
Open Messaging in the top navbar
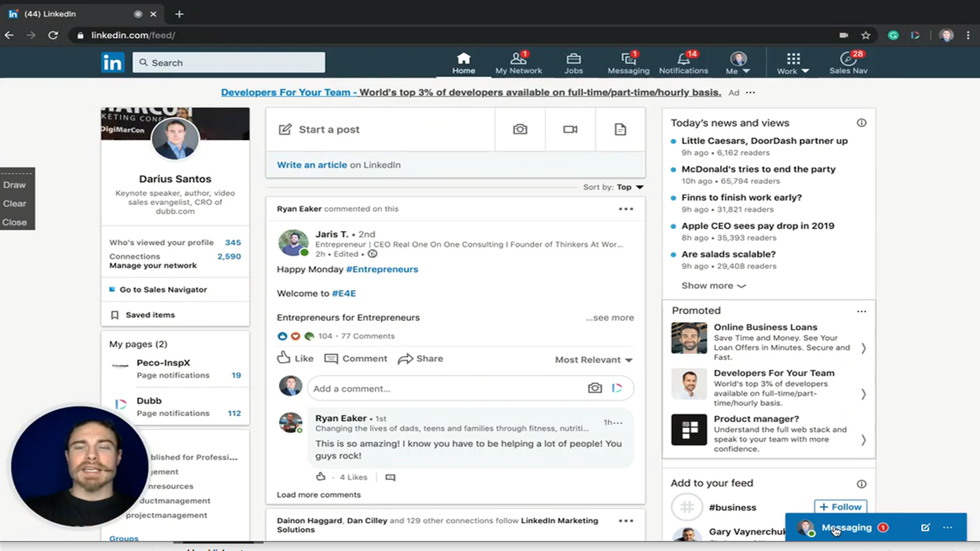coord(628,63)
